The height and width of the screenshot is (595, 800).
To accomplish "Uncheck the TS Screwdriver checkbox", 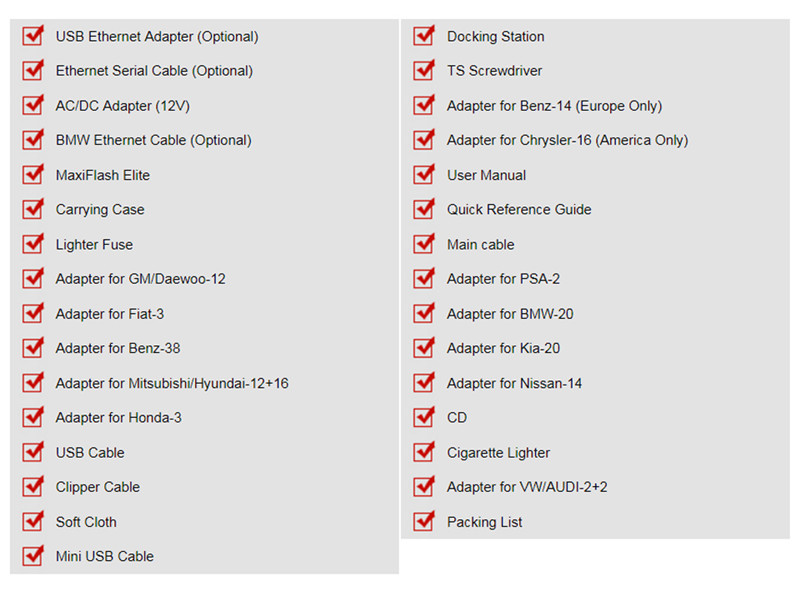I will point(423,72).
